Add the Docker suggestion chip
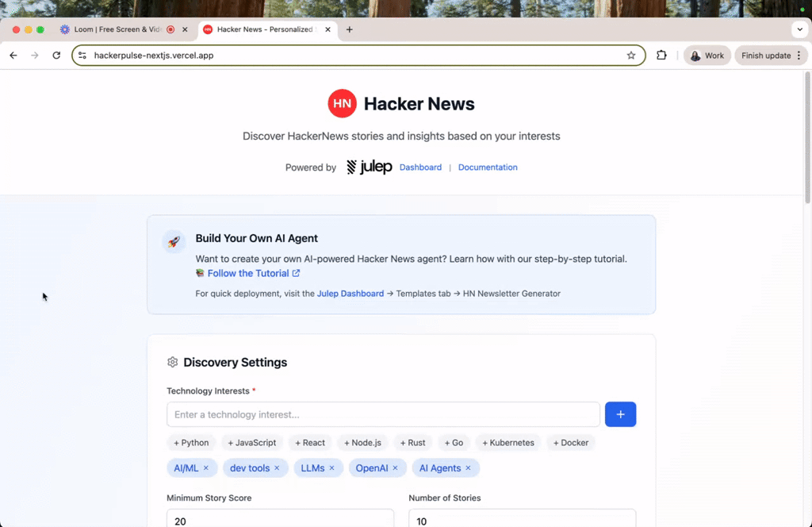The height and width of the screenshot is (527, 812). click(571, 443)
